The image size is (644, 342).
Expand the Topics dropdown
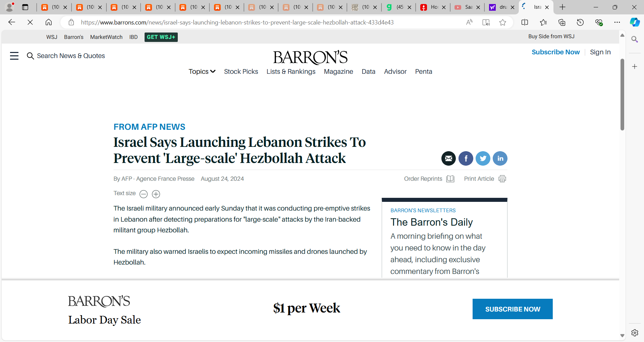point(202,71)
